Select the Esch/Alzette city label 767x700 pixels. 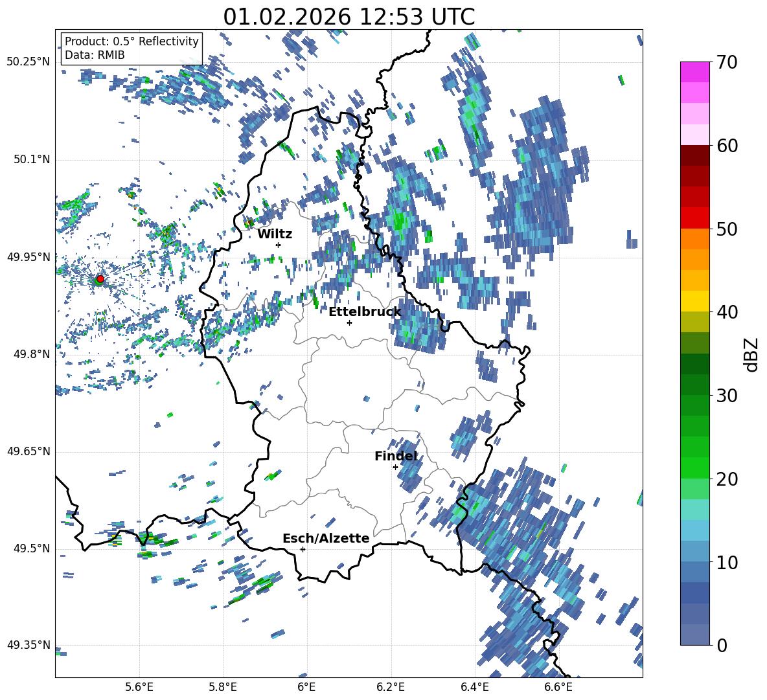pyautogui.click(x=326, y=538)
